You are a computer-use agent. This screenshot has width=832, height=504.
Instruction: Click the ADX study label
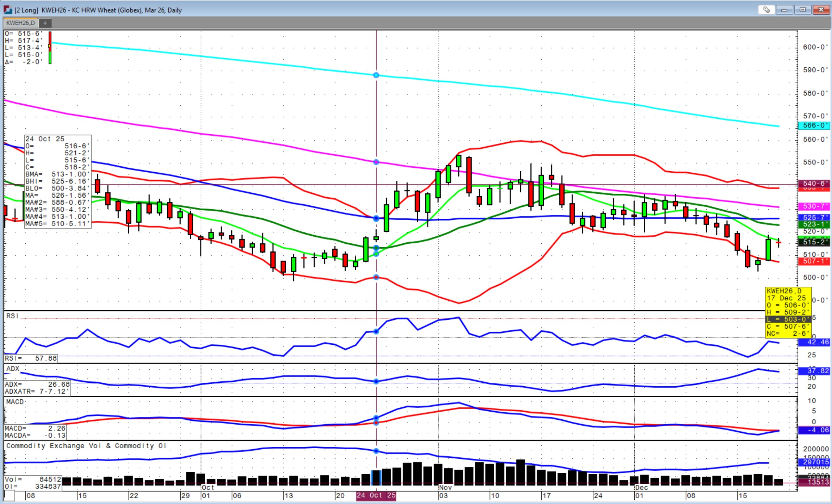13,369
